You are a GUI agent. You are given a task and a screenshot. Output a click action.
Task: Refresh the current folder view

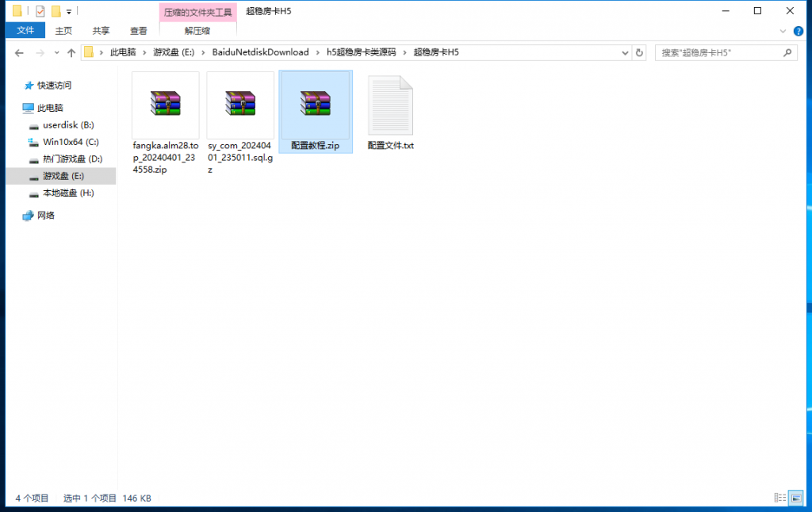(640, 52)
